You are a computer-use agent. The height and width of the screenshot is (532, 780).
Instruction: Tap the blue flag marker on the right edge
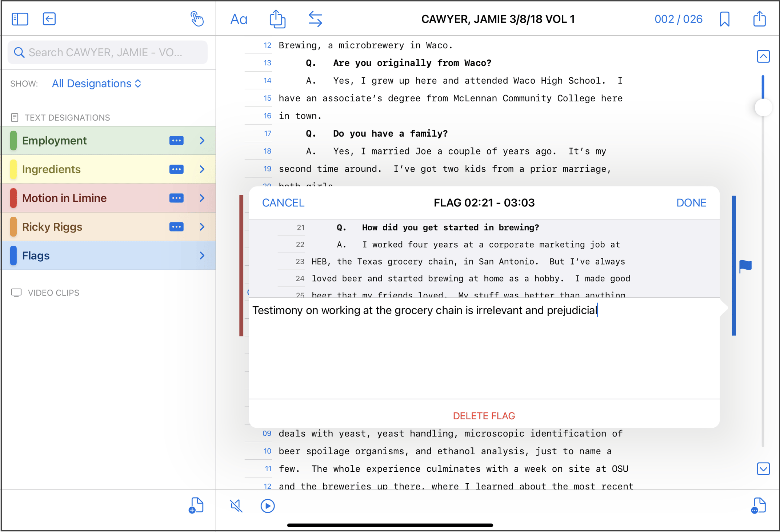pyautogui.click(x=744, y=266)
